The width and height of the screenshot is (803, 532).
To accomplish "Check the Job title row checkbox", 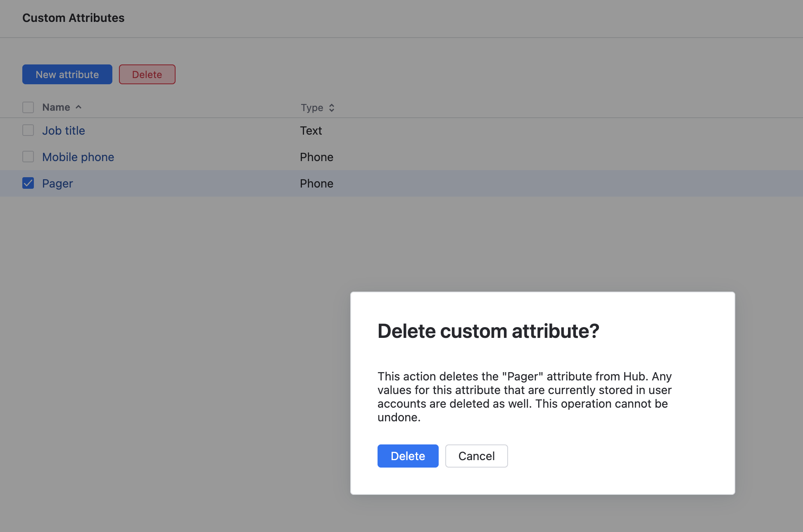I will click(28, 131).
